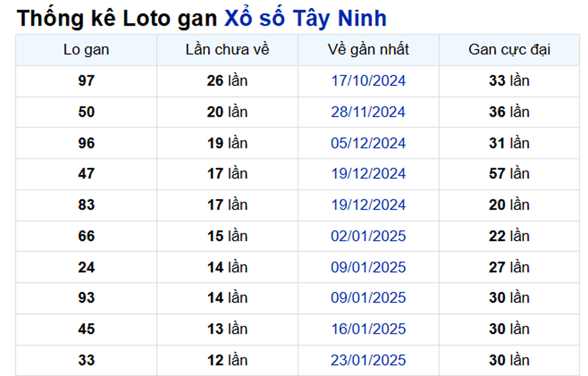
Task: Click the 30 lần value in row 93
Action: (x=510, y=298)
